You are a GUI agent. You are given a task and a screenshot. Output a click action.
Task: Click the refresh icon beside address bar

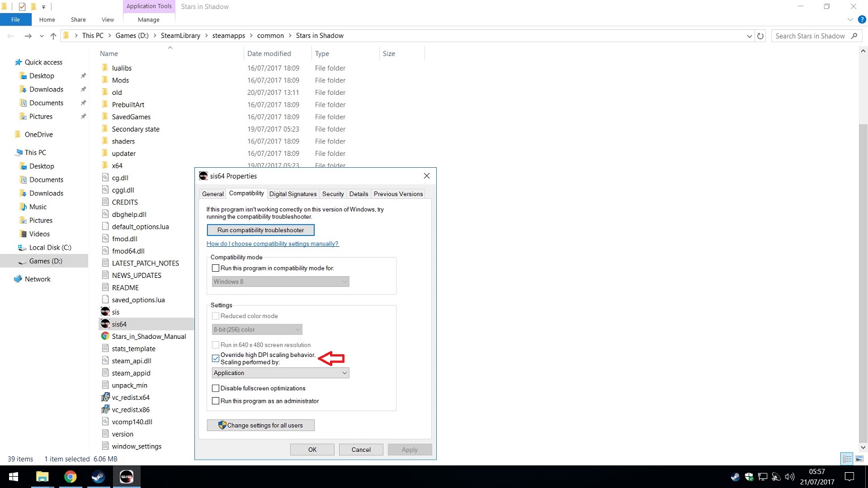761,36
